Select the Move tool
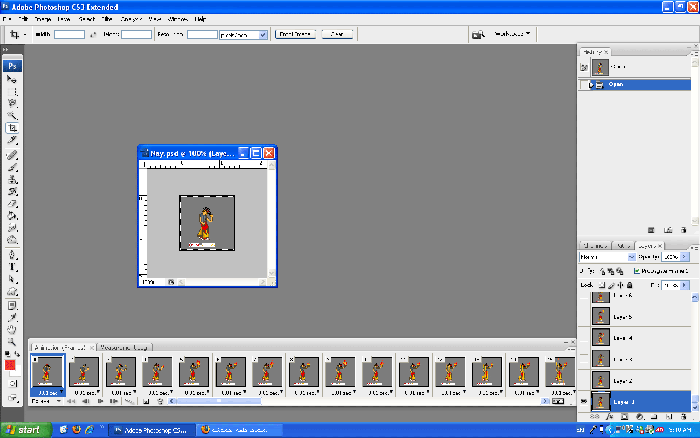 (x=13, y=78)
